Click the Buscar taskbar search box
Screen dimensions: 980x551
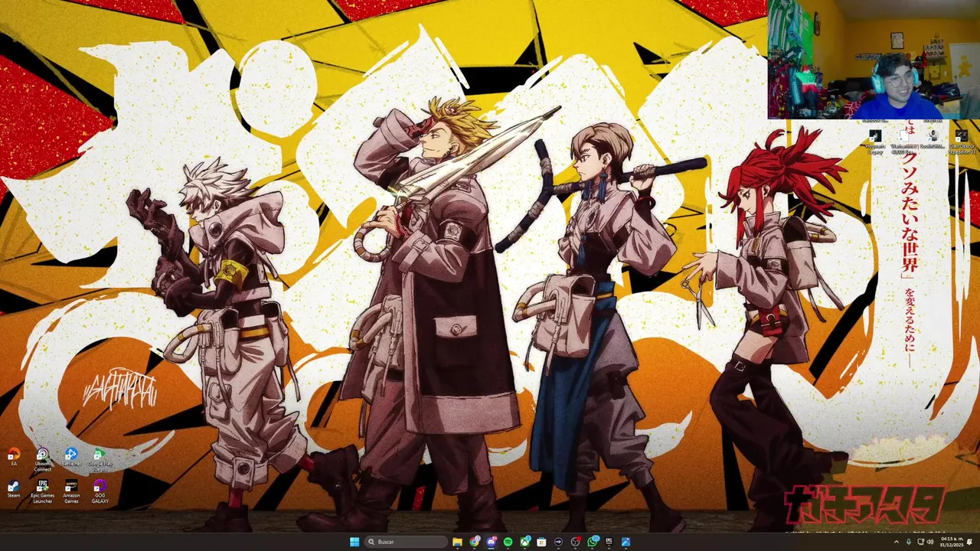coord(406,542)
